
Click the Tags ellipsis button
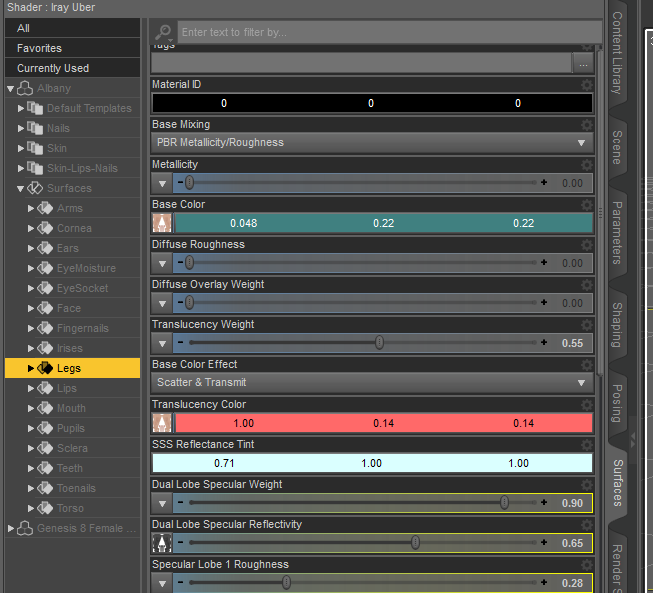coord(583,63)
